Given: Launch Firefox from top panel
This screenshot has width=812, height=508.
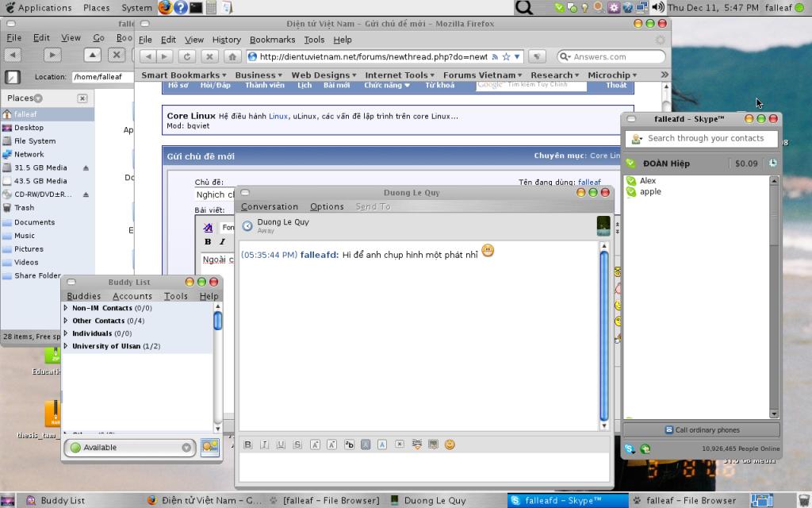Looking at the screenshot, I should [165, 7].
